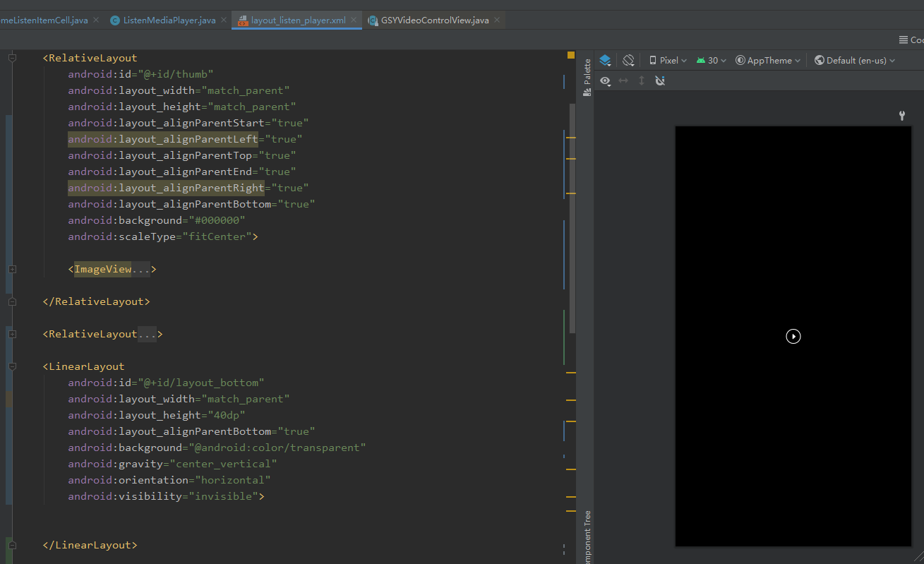Click the "fitCenter" scaleType value

[217, 236]
